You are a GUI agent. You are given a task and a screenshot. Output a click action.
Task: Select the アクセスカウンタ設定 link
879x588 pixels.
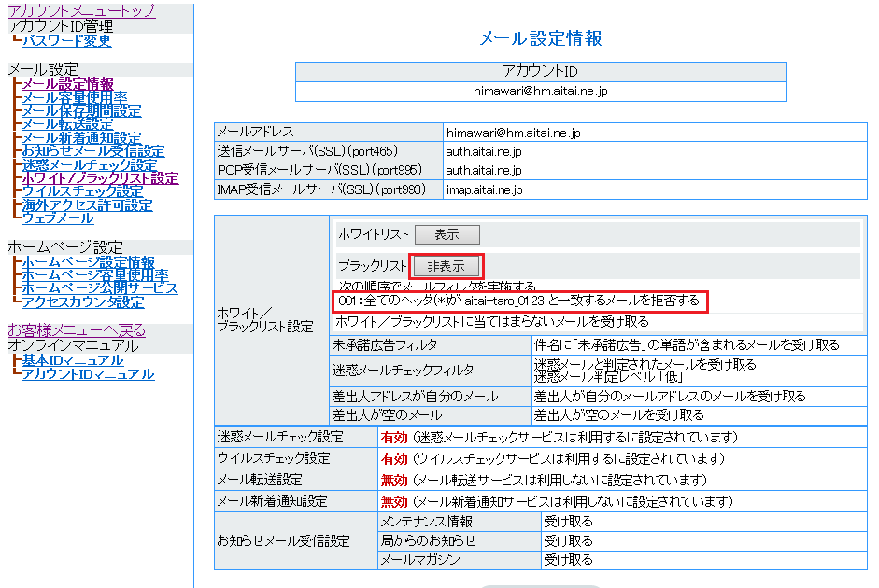click(83, 301)
